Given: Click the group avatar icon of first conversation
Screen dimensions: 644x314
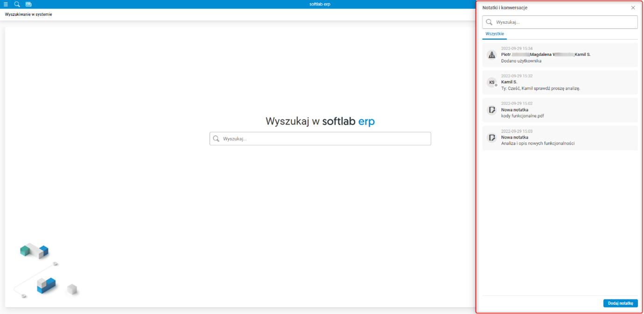Looking at the screenshot, I should (x=492, y=55).
